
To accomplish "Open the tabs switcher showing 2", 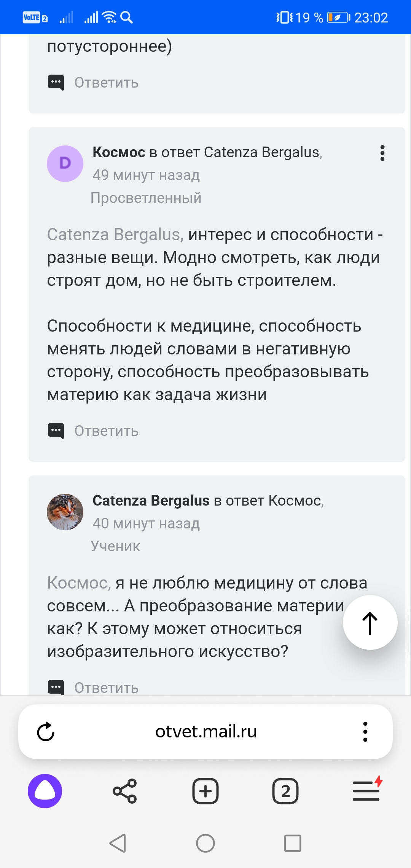I will (x=285, y=791).
